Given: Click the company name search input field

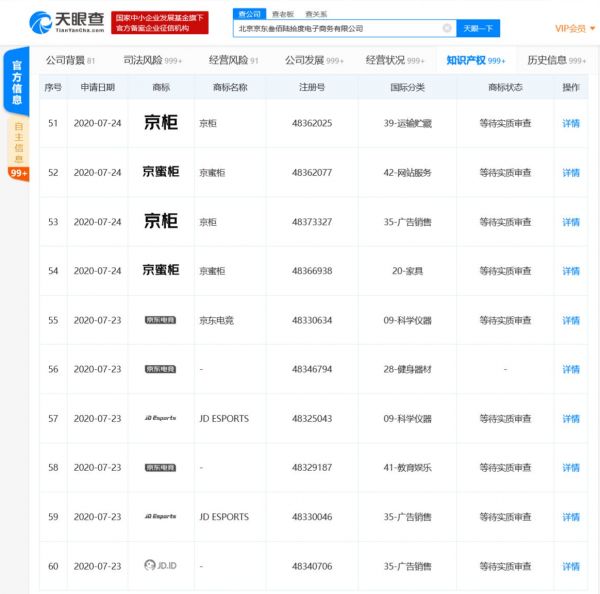Looking at the screenshot, I should (x=335, y=29).
